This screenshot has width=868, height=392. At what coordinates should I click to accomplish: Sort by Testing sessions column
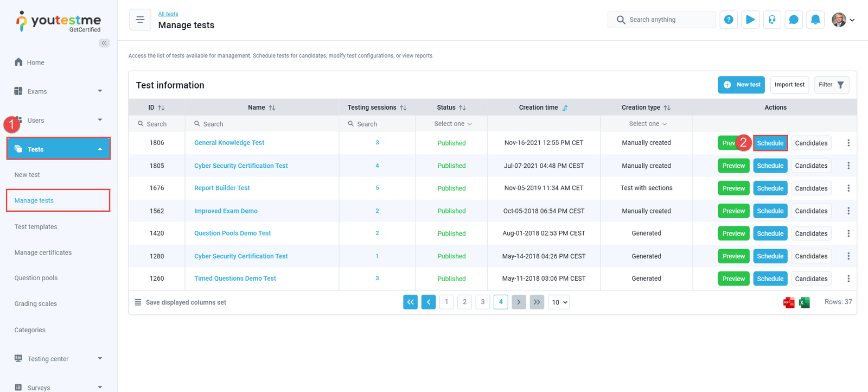403,108
